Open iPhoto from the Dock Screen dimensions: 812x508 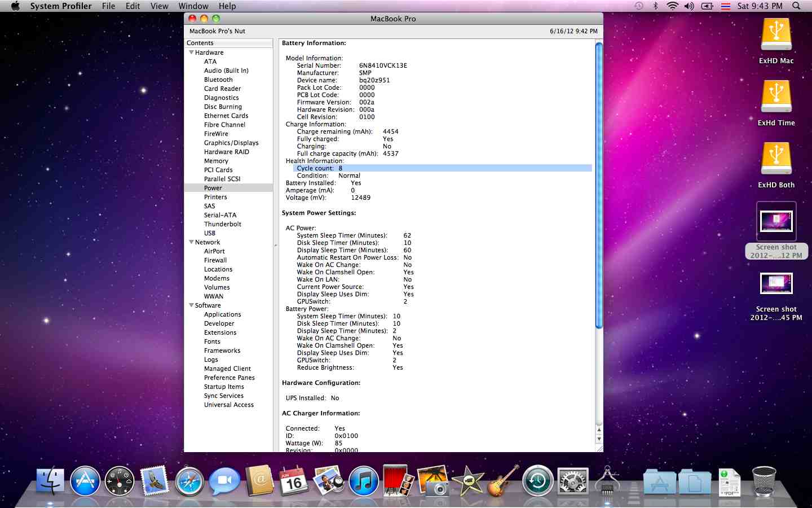pyautogui.click(x=433, y=480)
